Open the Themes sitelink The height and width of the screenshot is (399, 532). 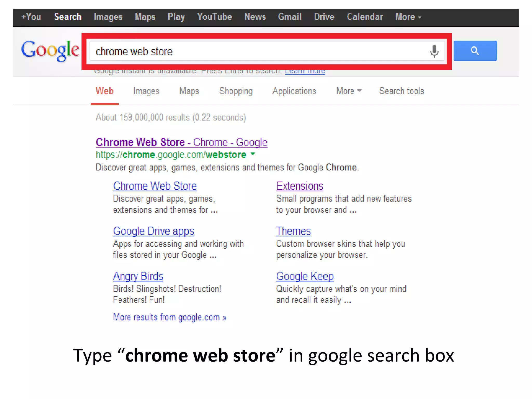coord(293,231)
